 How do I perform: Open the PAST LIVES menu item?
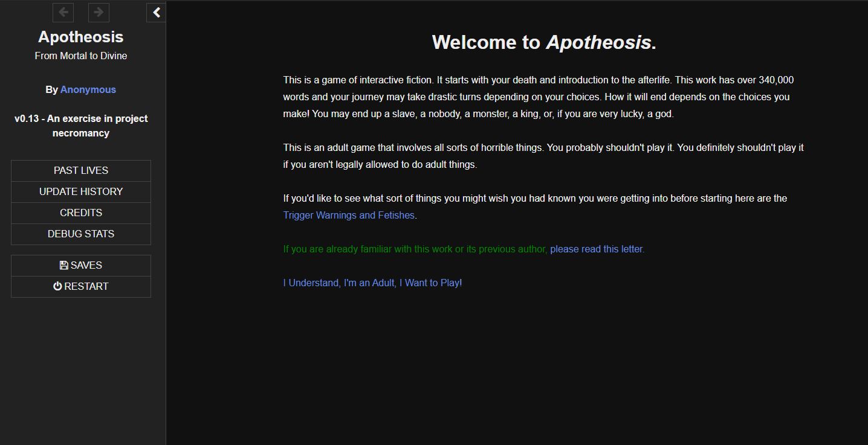(x=81, y=171)
